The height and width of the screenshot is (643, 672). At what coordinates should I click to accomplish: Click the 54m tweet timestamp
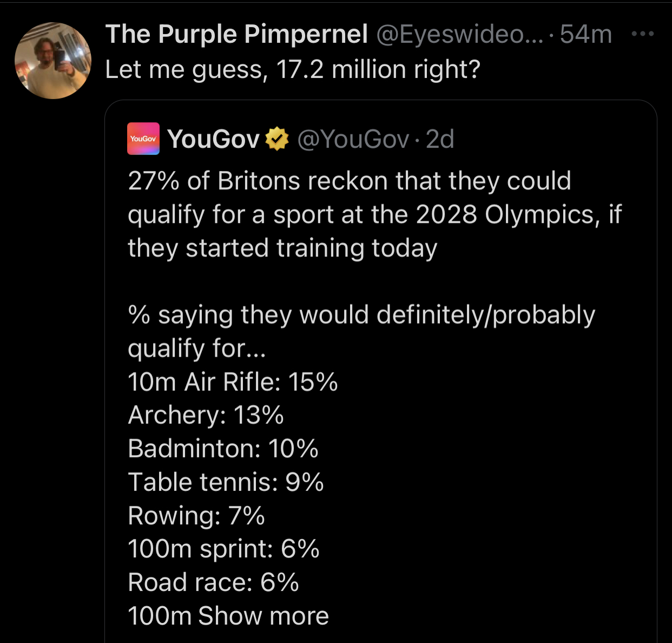click(x=586, y=34)
